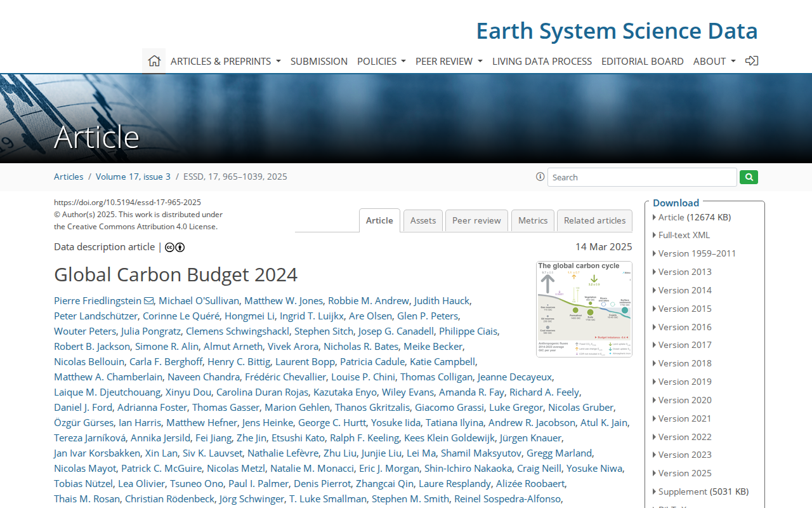Open Version 2023 download link
This screenshot has width=812, height=508.
point(685,455)
